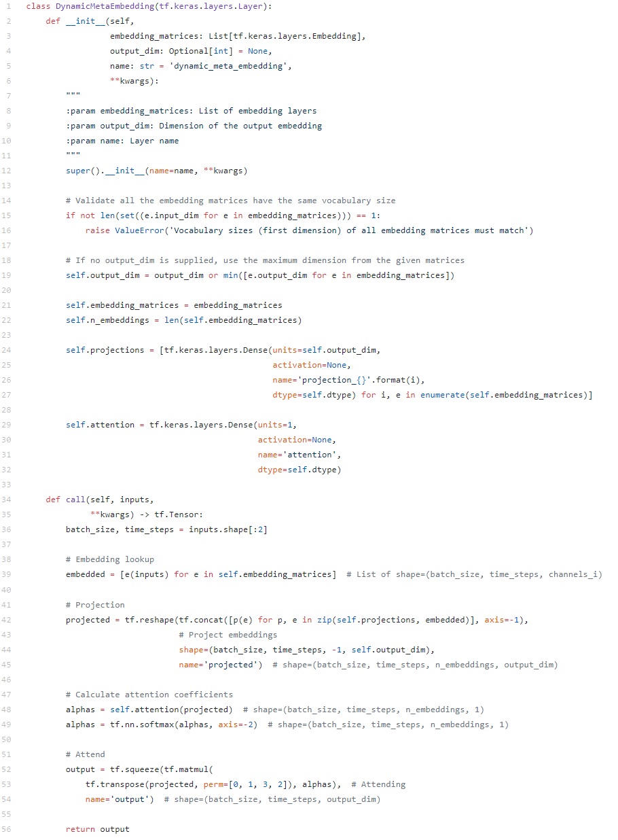Click docstring text 'List of embedding layers'

point(257,111)
